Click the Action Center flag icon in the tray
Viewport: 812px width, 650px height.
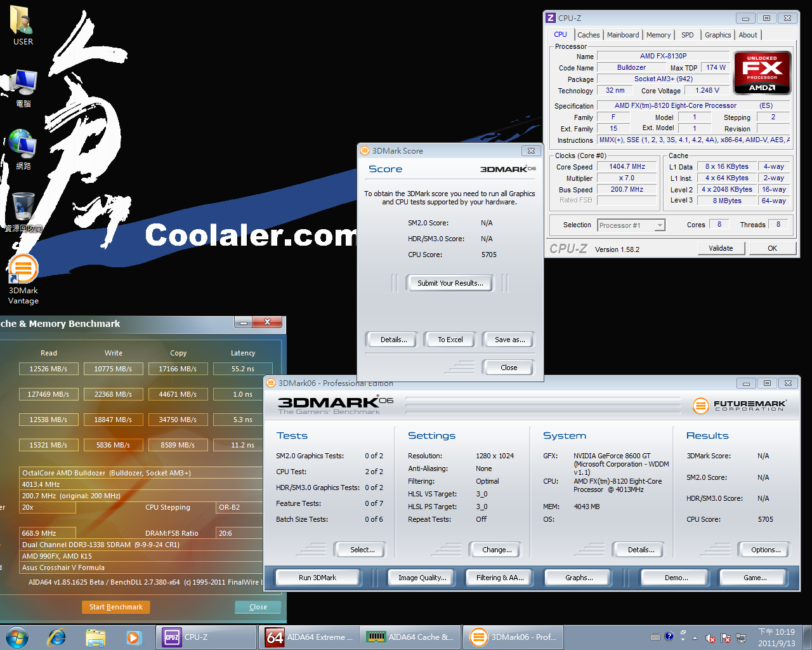[x=724, y=637]
